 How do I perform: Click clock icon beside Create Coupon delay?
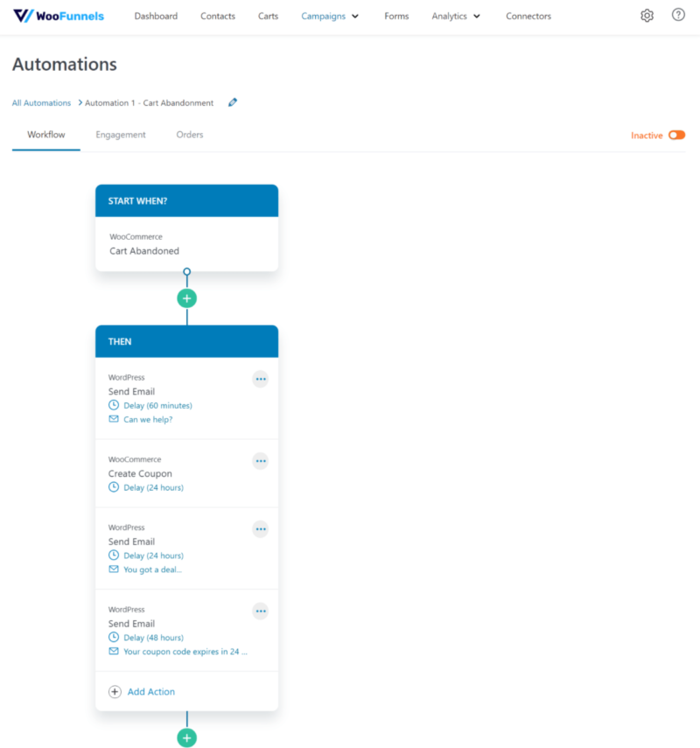114,487
